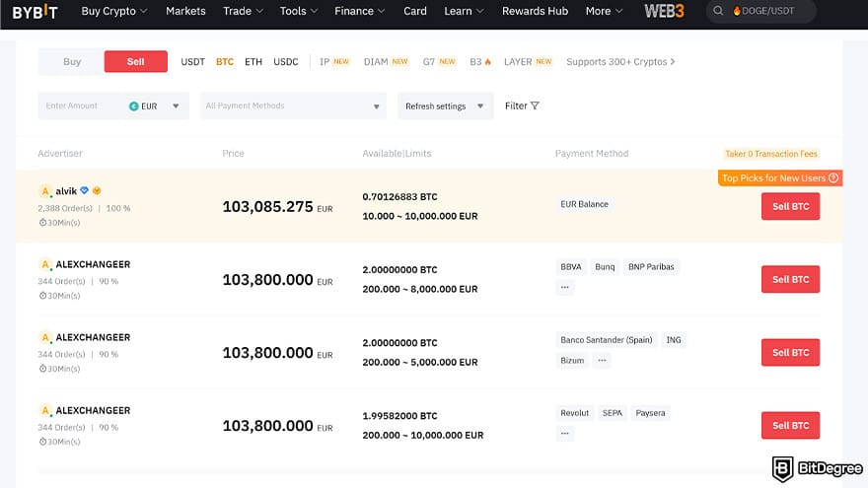The height and width of the screenshot is (488, 868).
Task: Select the BTC coin tab
Action: [x=225, y=62]
